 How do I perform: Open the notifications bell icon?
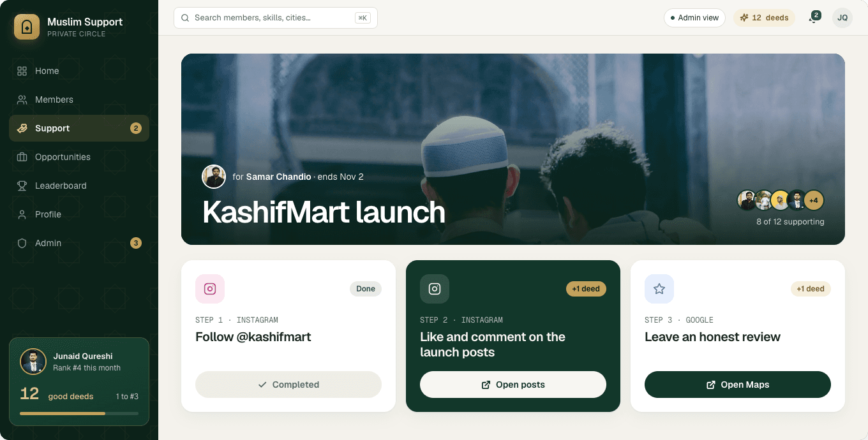pos(813,18)
